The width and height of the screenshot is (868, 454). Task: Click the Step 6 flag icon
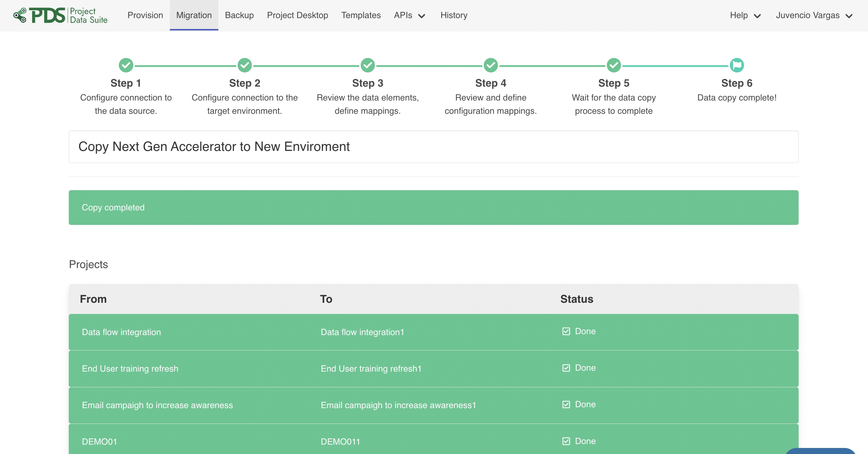[x=737, y=65]
